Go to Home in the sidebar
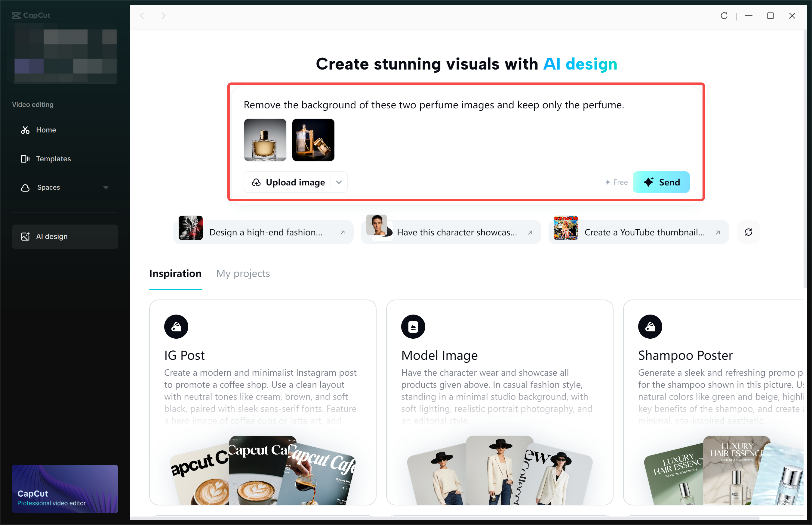Screen dimensions: 812x525 click(46, 130)
